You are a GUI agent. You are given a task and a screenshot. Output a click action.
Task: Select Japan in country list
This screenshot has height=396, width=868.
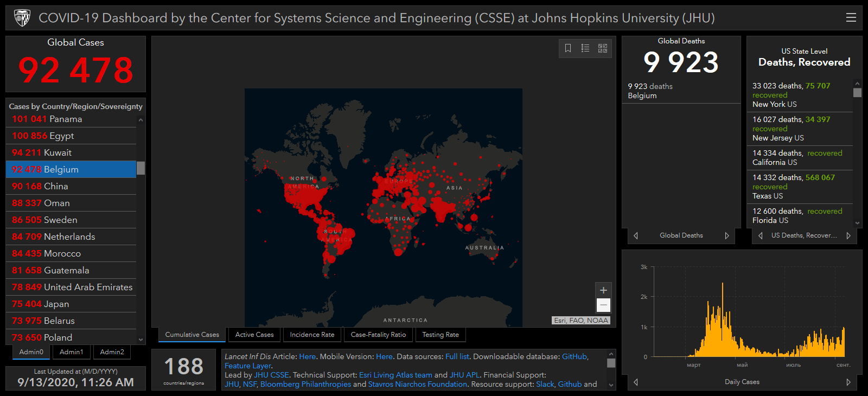coord(71,304)
